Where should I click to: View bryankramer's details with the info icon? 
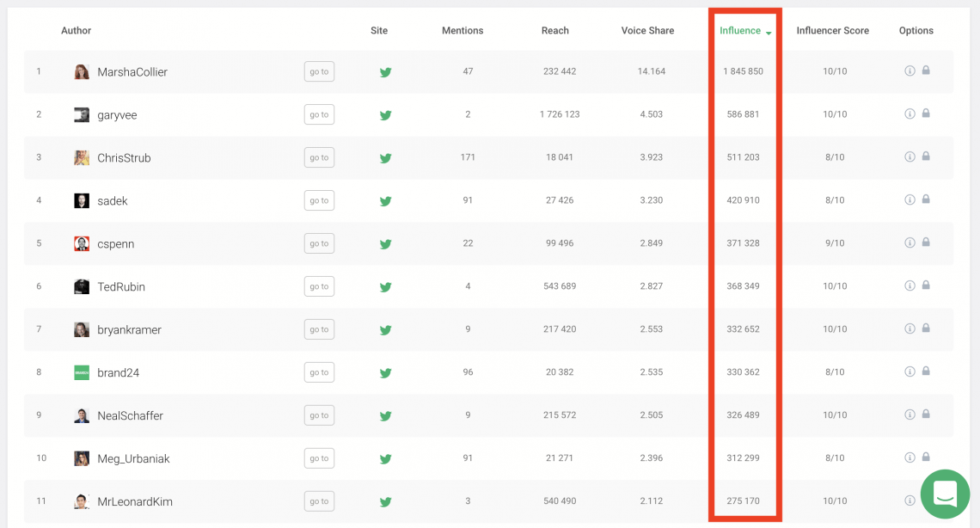(x=910, y=328)
